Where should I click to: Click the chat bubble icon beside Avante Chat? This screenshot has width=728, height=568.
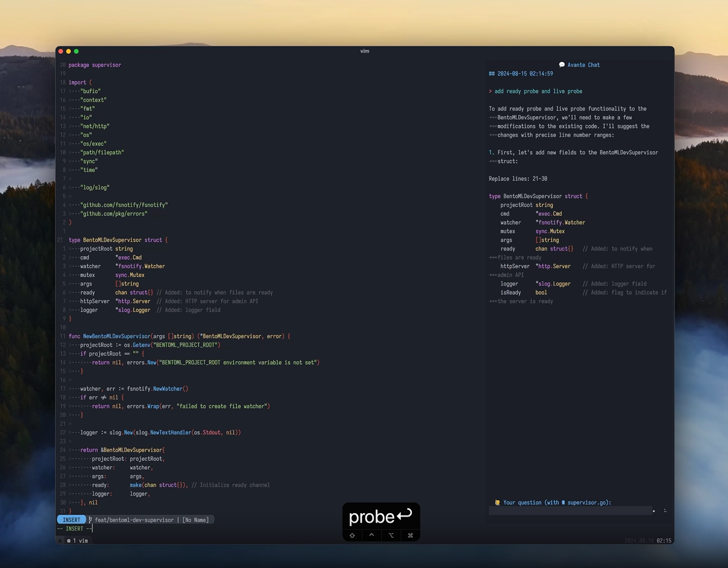click(562, 64)
